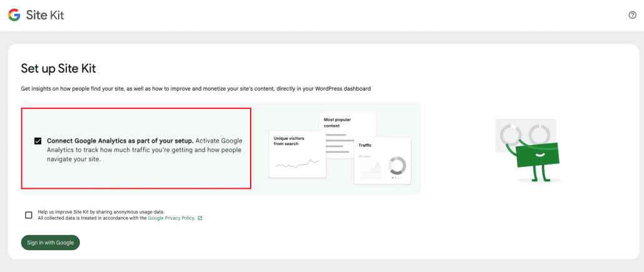644x272 pixels.
Task: Click the Sign in with Google button
Action: (51, 243)
